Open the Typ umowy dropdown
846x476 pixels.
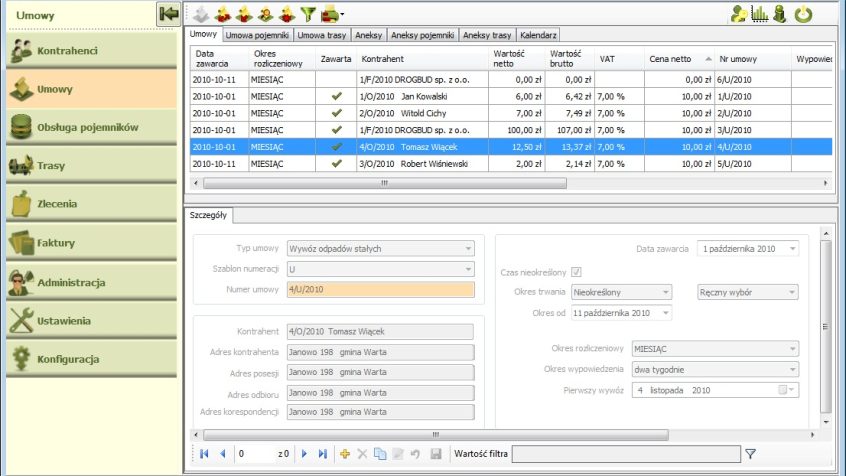point(468,249)
